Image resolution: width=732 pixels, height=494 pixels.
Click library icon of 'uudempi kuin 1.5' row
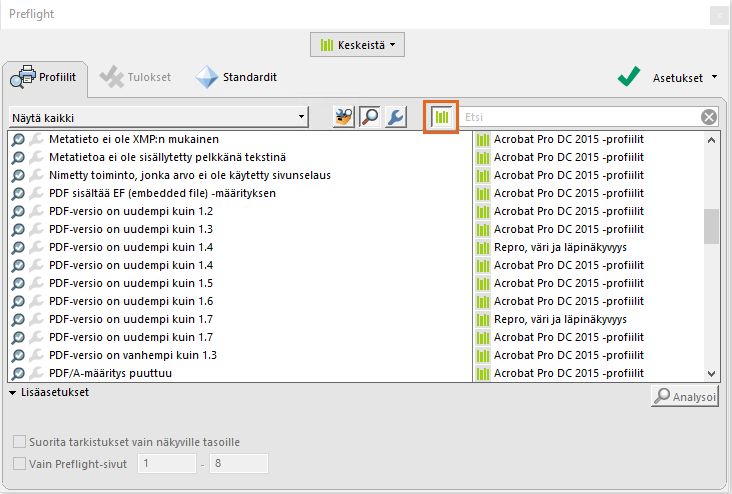(483, 283)
